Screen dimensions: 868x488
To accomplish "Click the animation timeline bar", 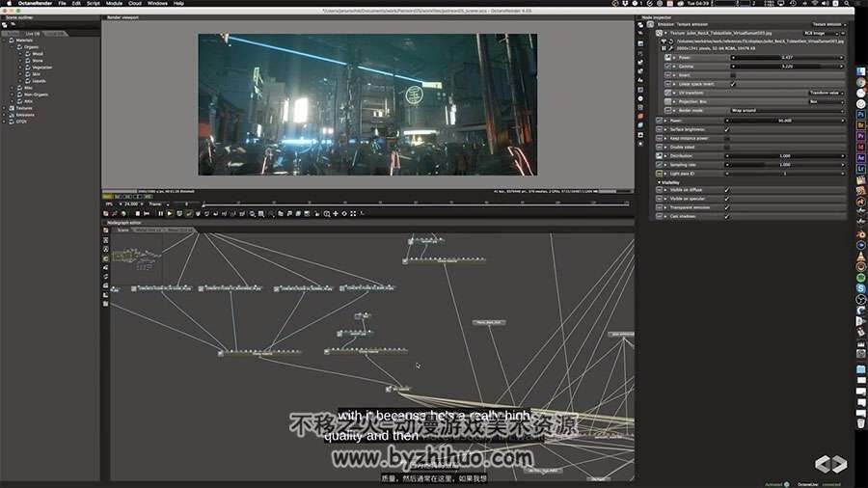I will click(416, 204).
